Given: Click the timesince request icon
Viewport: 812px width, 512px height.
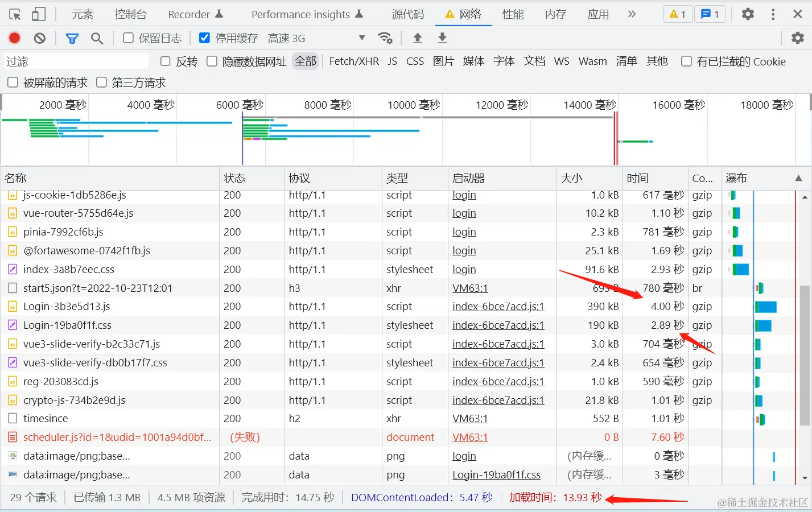Looking at the screenshot, I should tap(13, 419).
